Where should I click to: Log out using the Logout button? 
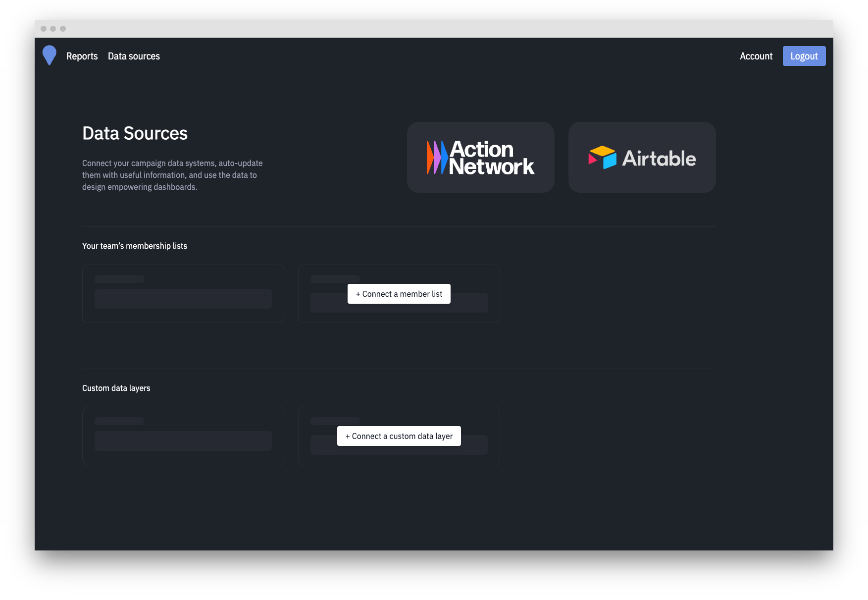pyautogui.click(x=804, y=56)
